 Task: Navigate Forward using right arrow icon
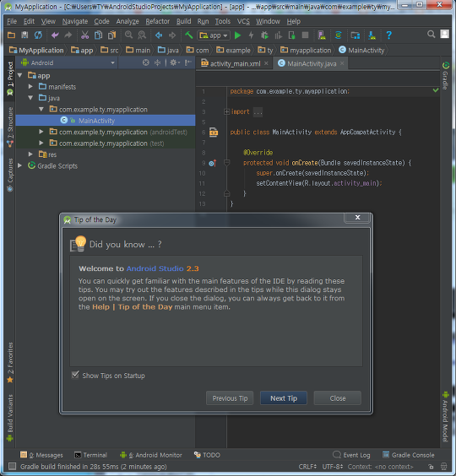(172, 35)
